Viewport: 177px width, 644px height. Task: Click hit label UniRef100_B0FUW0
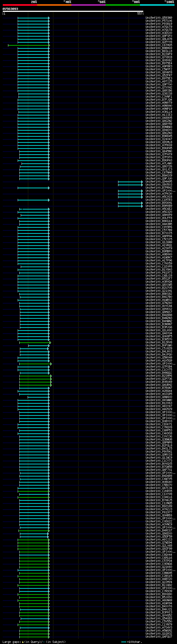(159, 346)
